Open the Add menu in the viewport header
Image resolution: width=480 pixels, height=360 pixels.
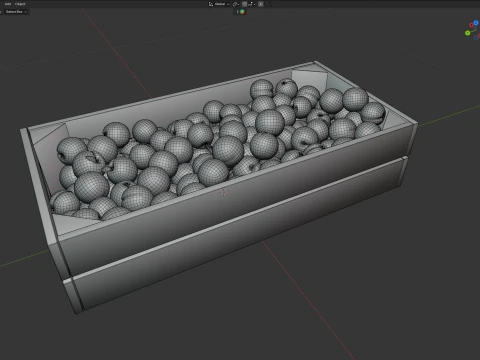[x=8, y=4]
